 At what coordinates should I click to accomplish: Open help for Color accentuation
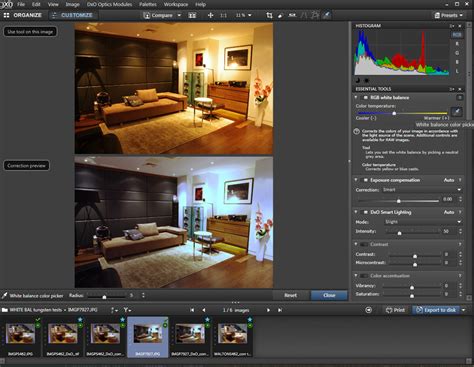(x=460, y=276)
